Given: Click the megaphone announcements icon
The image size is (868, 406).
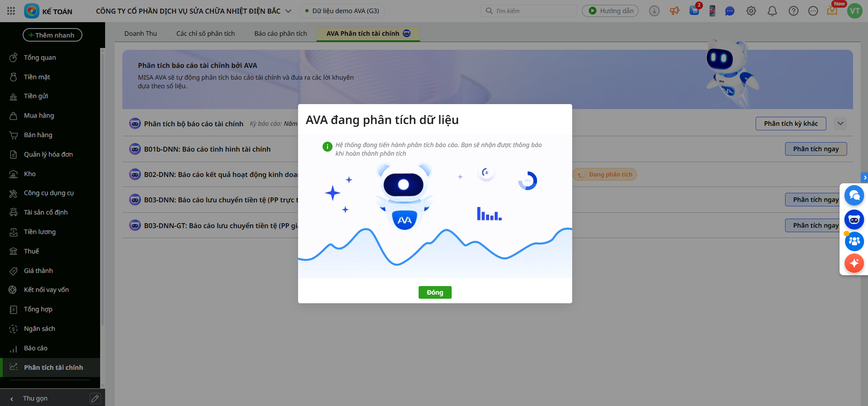Looking at the screenshot, I should click(x=675, y=11).
